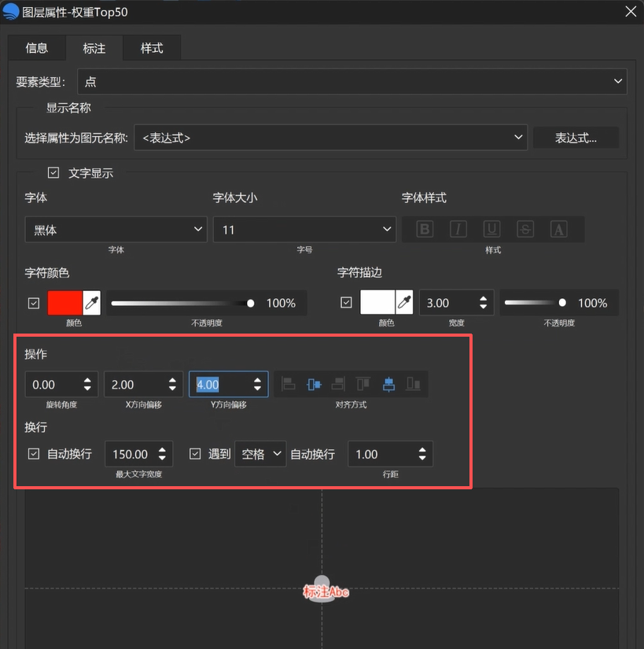Increase 最大文字宽度 with up arrow
Viewport: 644px width, 649px height.
coord(162,449)
